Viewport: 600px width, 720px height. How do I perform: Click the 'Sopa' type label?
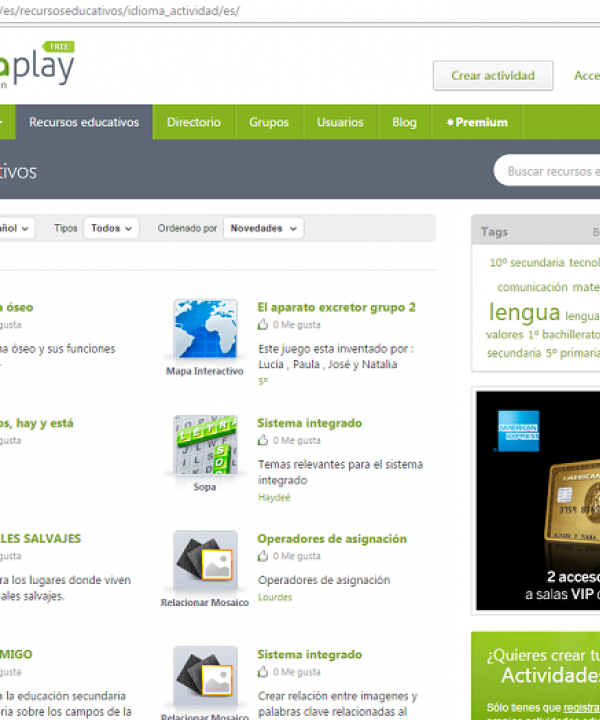pyautogui.click(x=205, y=487)
